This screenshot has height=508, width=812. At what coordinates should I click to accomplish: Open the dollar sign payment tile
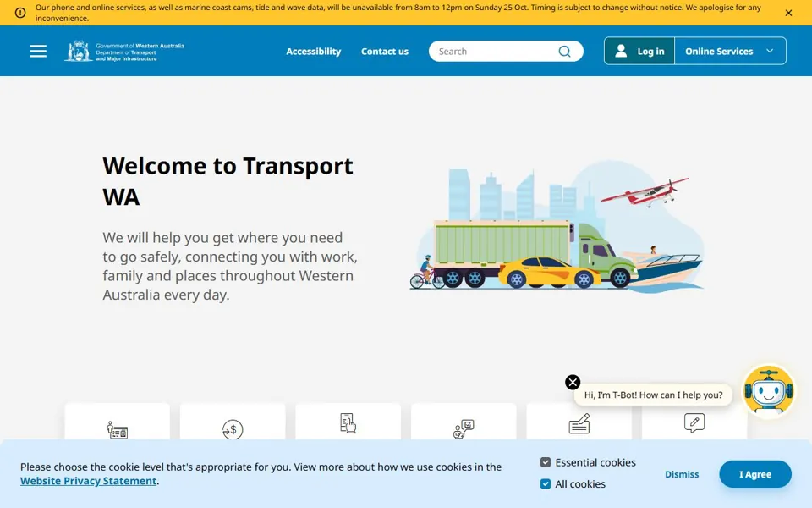(233, 422)
